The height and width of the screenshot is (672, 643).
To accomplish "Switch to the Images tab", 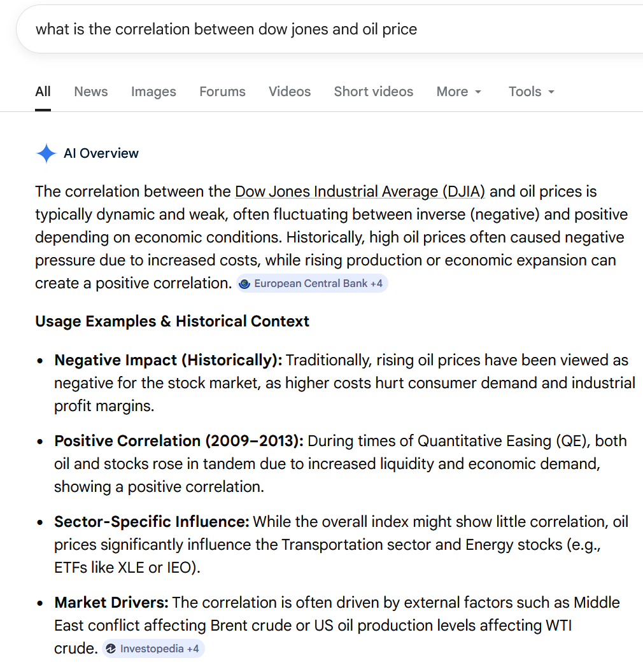I will tap(153, 92).
